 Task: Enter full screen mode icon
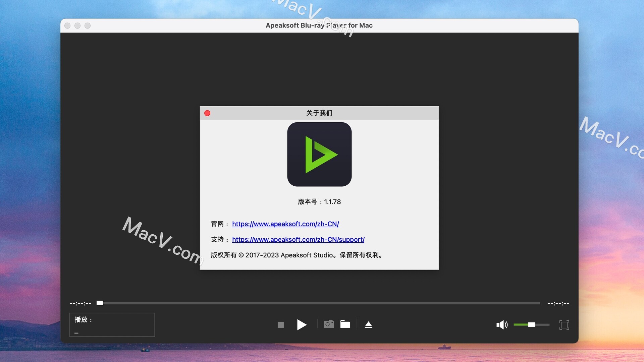pyautogui.click(x=564, y=325)
